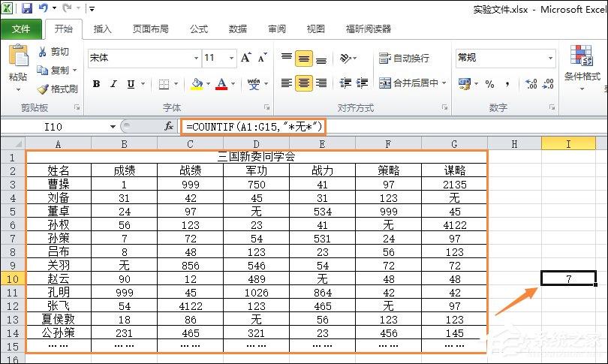Expand the paste options arrow
608x364 pixels.
point(18,90)
